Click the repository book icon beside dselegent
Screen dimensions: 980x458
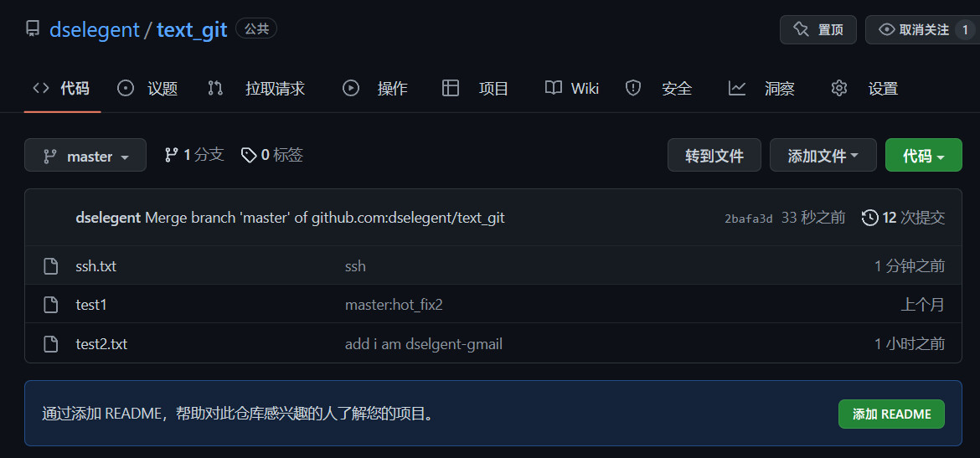pyautogui.click(x=33, y=28)
